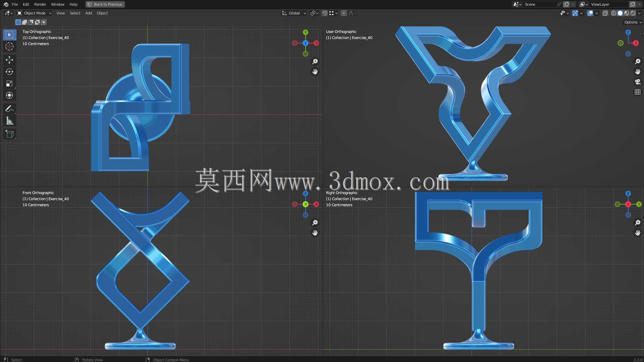Open the view layer browse dropdown
The width and height of the screenshot is (644, 362).
click(584, 4)
